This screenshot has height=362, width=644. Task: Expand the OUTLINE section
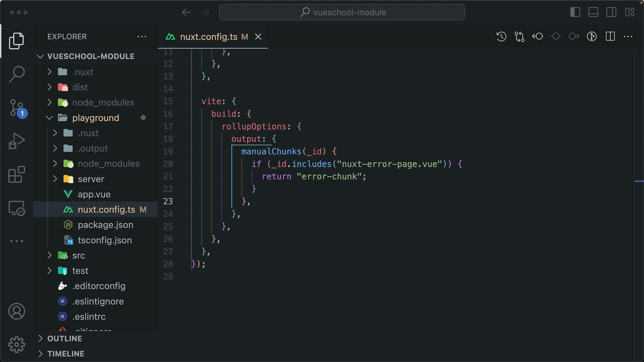pos(96,339)
